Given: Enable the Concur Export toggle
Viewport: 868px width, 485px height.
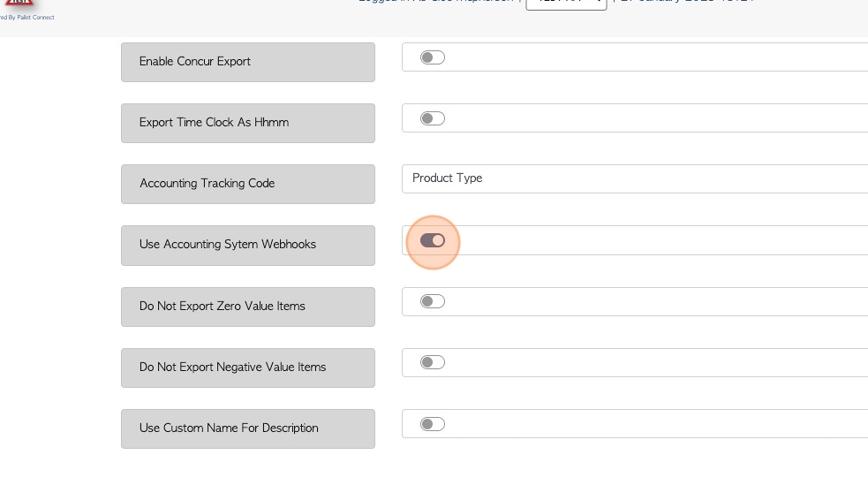Looking at the screenshot, I should [x=433, y=57].
